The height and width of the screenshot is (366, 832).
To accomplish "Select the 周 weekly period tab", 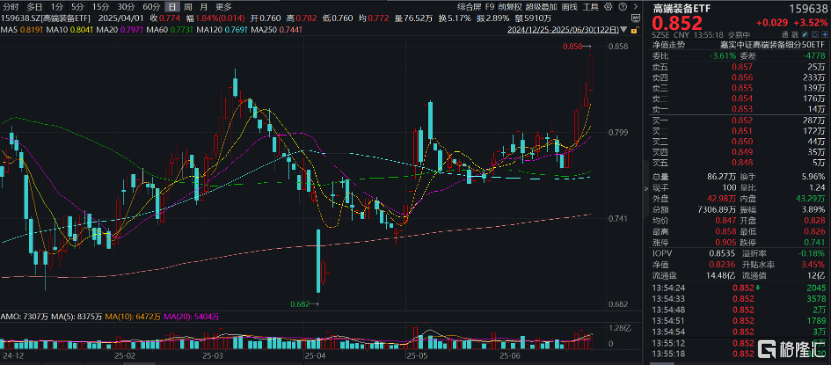I will [188, 7].
